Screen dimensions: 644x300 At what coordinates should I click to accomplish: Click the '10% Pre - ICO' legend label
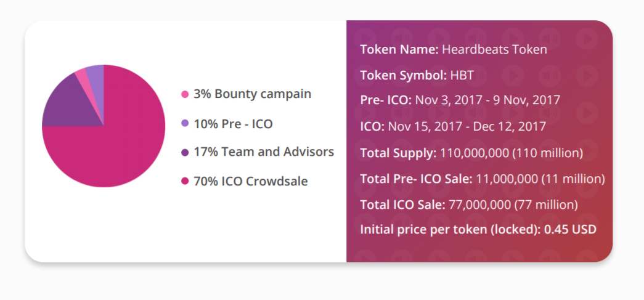[x=233, y=124]
